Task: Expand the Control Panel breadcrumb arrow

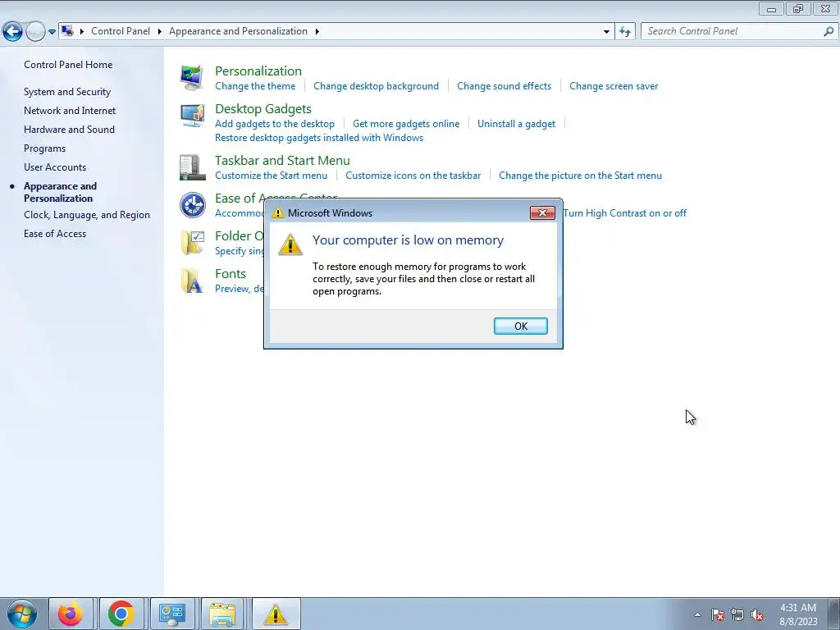Action: click(x=160, y=31)
